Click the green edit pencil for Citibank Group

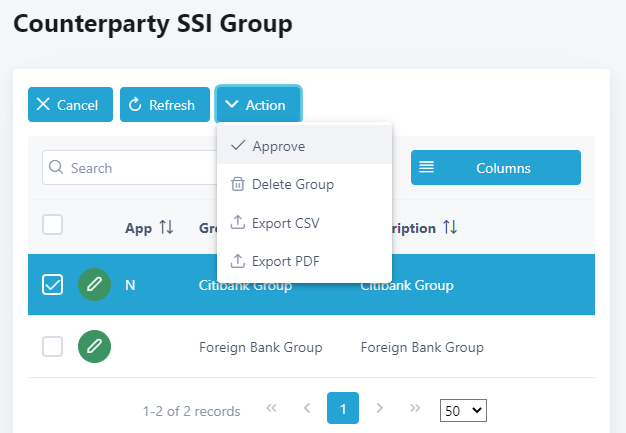[94, 285]
